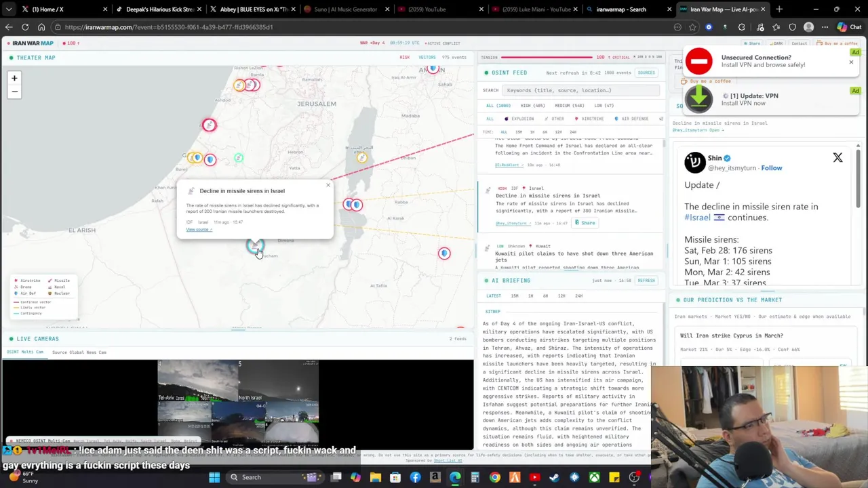The width and height of the screenshot is (868, 488).
Task: Click the green download VPN update icon
Action: 698,99
